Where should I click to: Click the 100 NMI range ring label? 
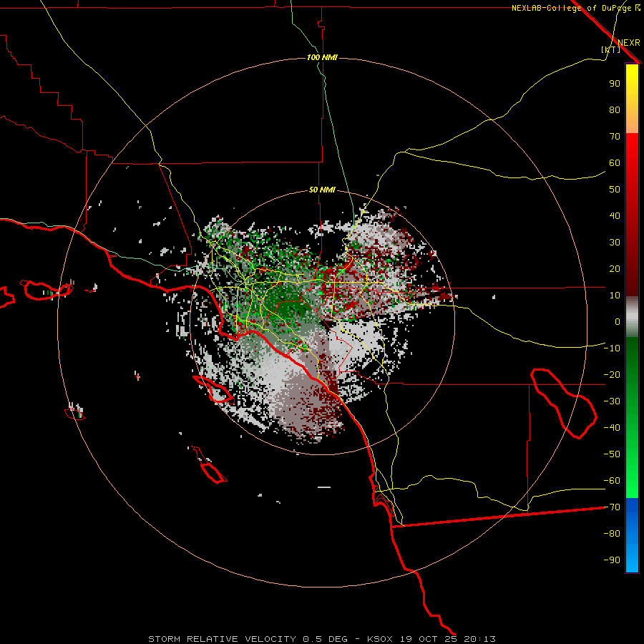(322, 57)
